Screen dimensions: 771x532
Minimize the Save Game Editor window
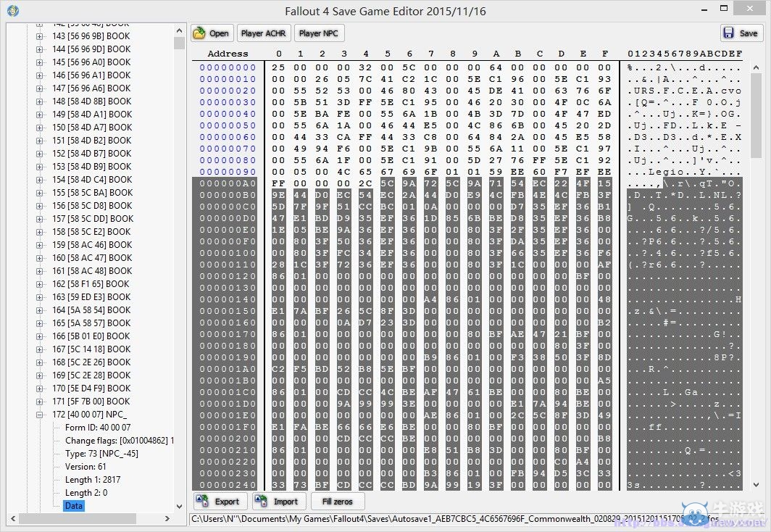(704, 9)
